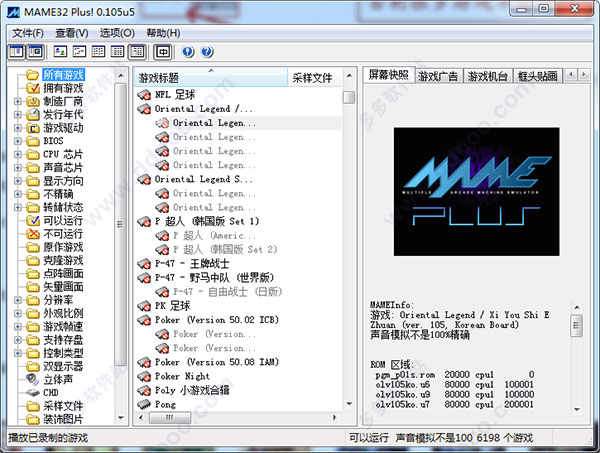Screen dimensions: 600x453
Task: Sort by 游戏标题 column header
Action: (x=210, y=78)
